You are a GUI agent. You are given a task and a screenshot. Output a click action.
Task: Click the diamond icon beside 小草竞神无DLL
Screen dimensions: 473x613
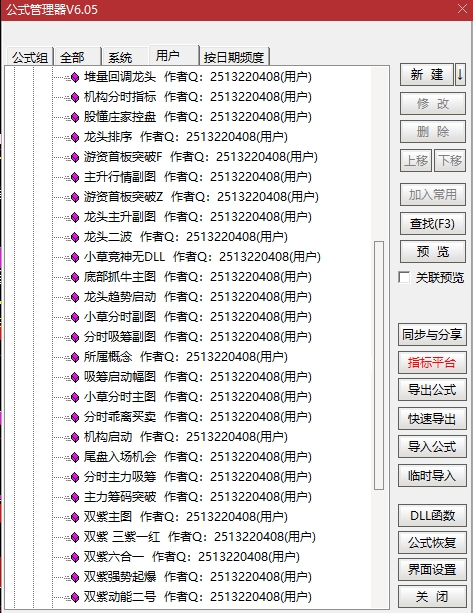tap(75, 257)
